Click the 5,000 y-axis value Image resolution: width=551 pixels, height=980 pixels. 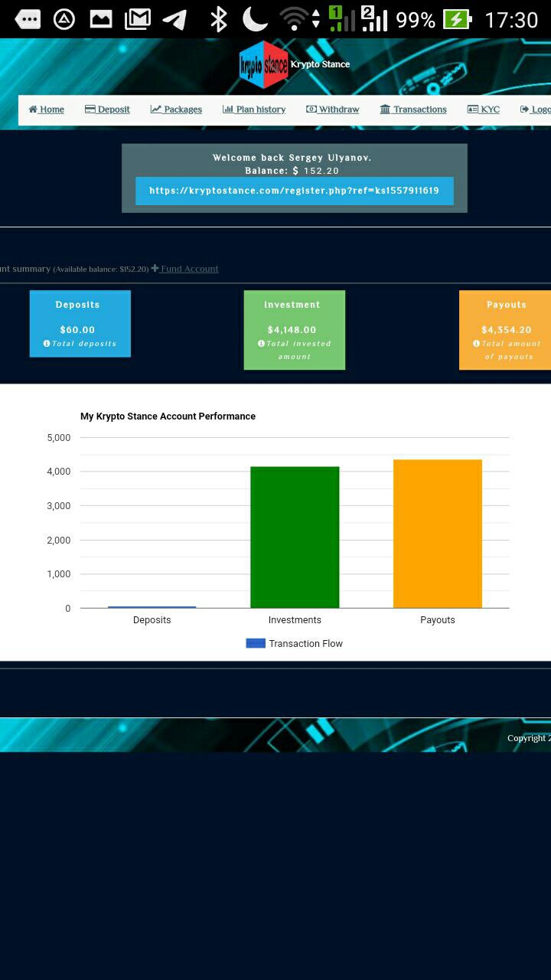[59, 438]
